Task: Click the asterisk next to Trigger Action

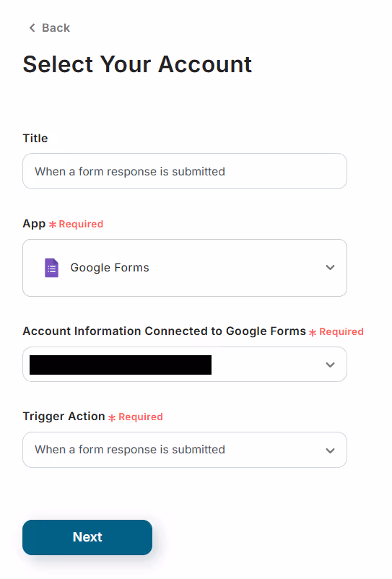Action: point(112,417)
